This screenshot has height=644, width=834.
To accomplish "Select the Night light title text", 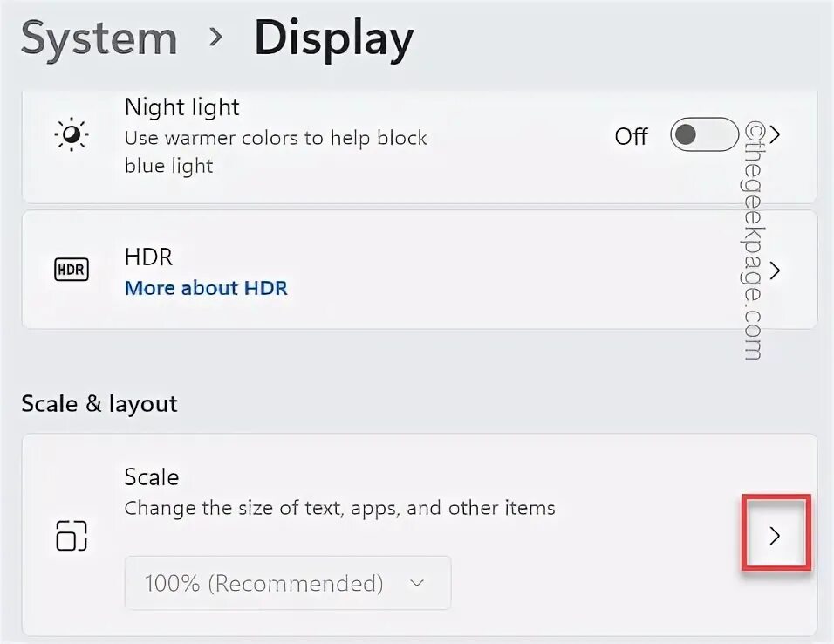I will tap(181, 107).
